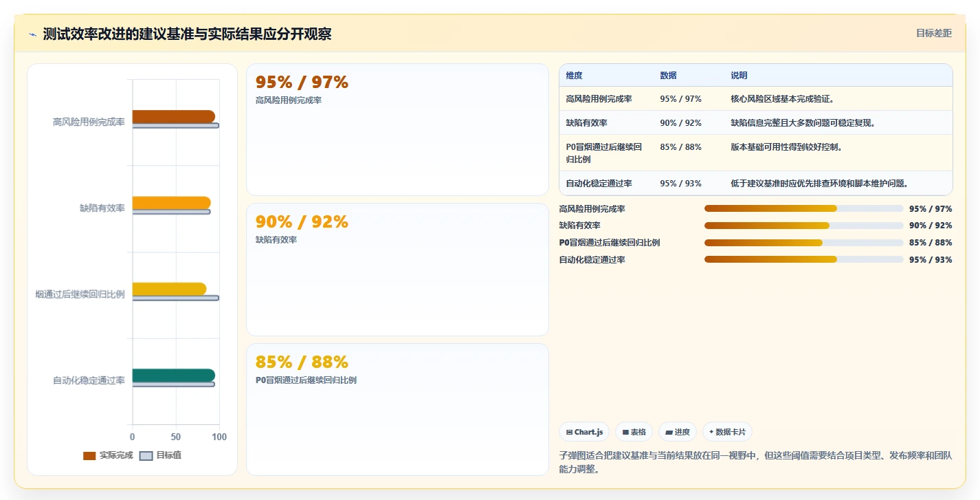
Task: Click the note 缺陷信息完整且大多数问题可稳定复现。
Action: (803, 122)
